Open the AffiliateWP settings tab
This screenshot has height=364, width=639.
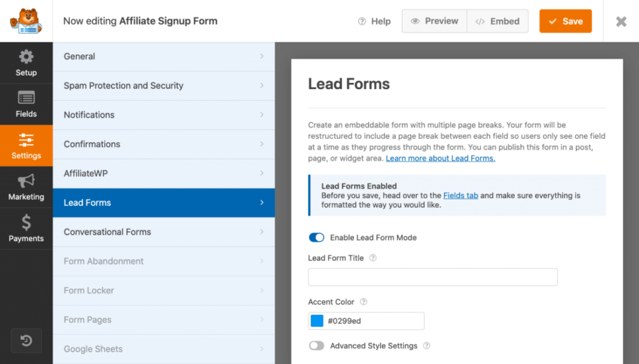tap(164, 173)
